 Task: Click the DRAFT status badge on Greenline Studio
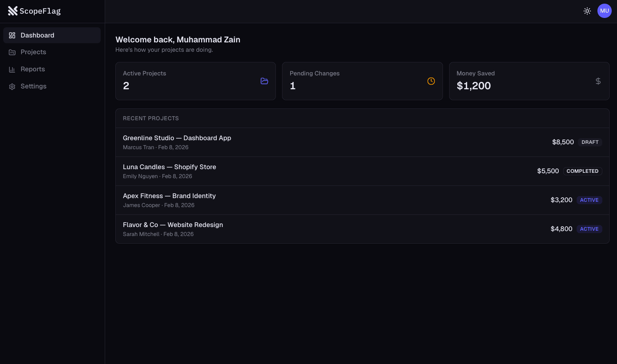tap(590, 142)
